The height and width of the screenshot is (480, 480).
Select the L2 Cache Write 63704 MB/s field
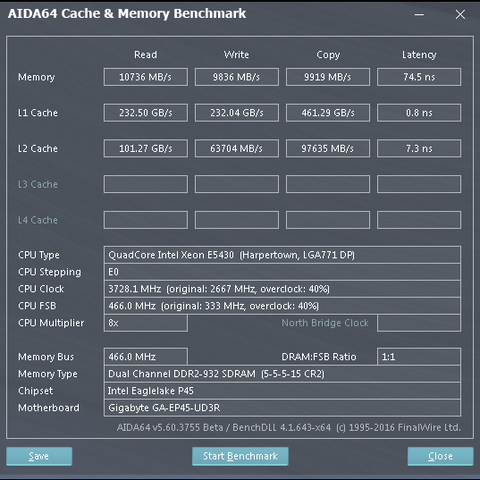tap(237, 148)
